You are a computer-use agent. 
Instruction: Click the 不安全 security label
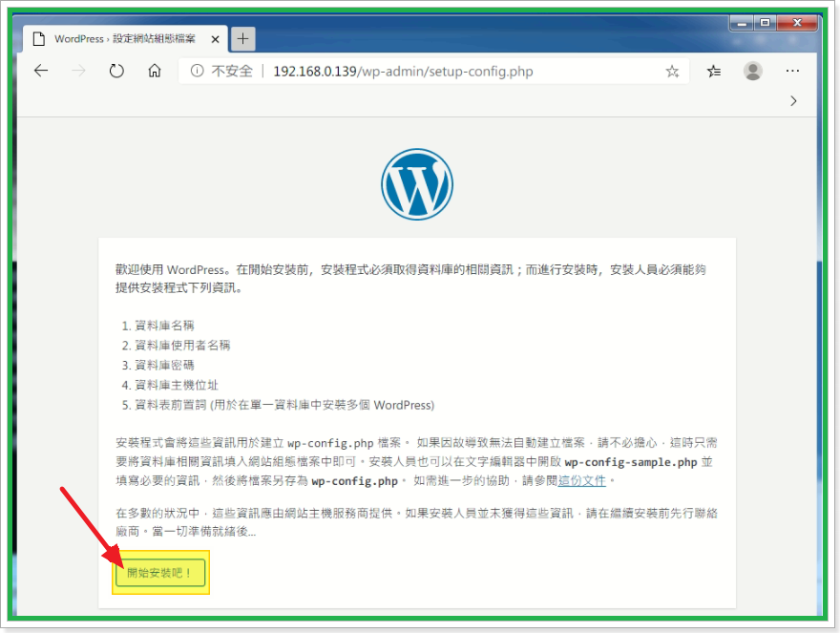click(x=231, y=71)
